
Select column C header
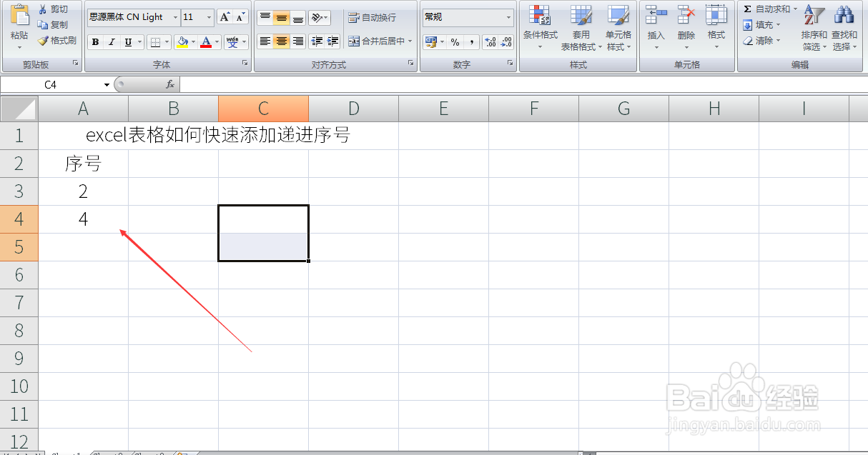tap(263, 109)
